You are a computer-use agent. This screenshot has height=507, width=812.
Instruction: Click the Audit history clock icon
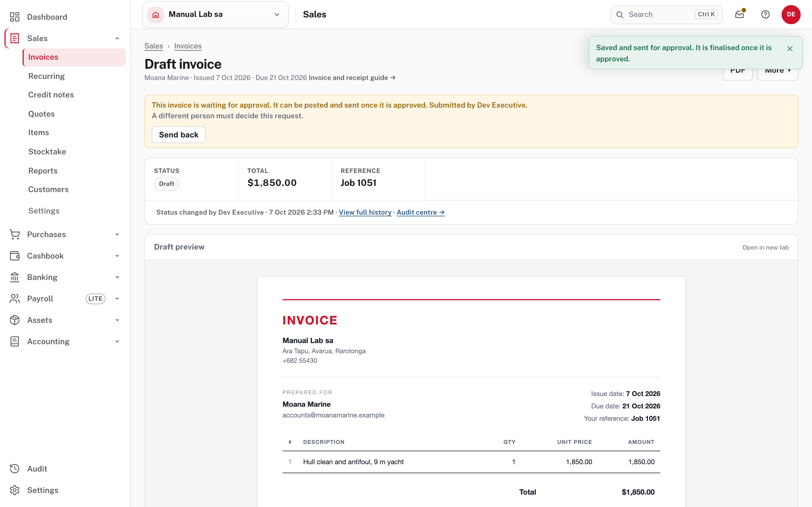tap(14, 468)
